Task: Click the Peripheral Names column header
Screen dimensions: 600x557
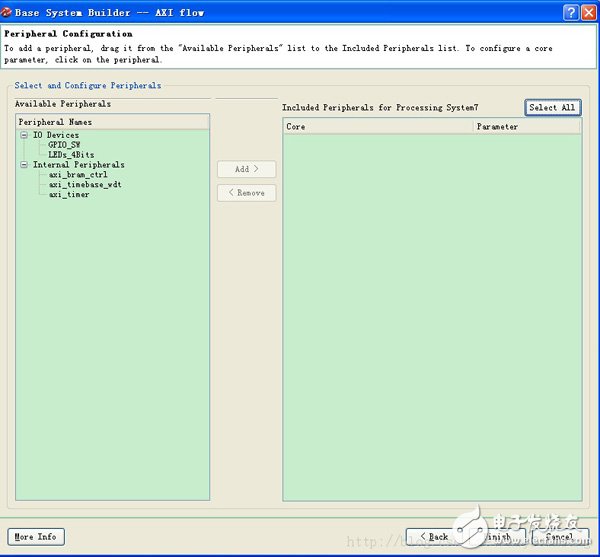Action: [112, 122]
